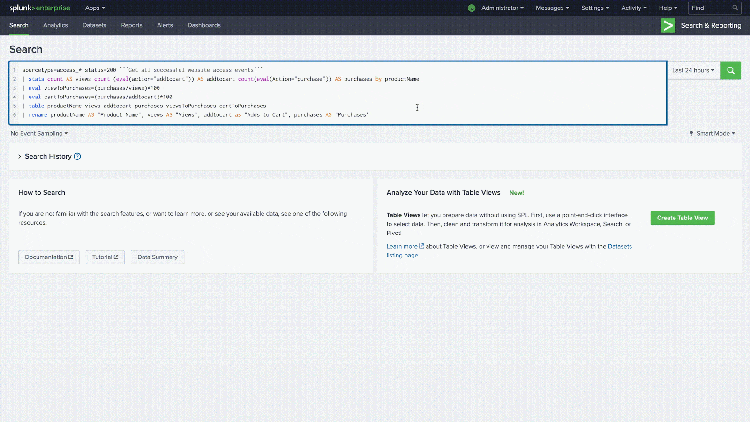Viewport: 750px width, 422px height.
Task: Open the Last 24 hours time picker
Action: coord(694,71)
